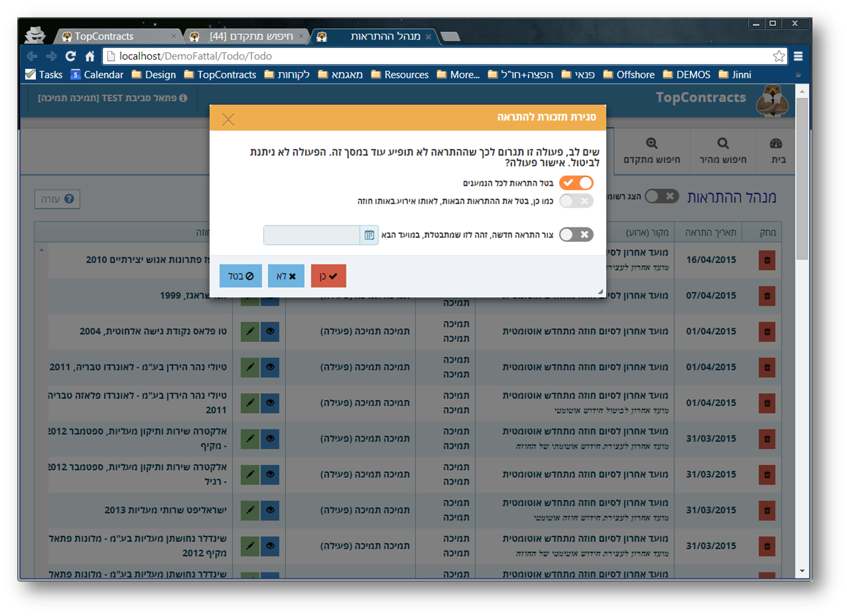847x616 pixels.
Task: Switch to the חיפוש מתקדם [44] browser tab
Action: [x=245, y=36]
